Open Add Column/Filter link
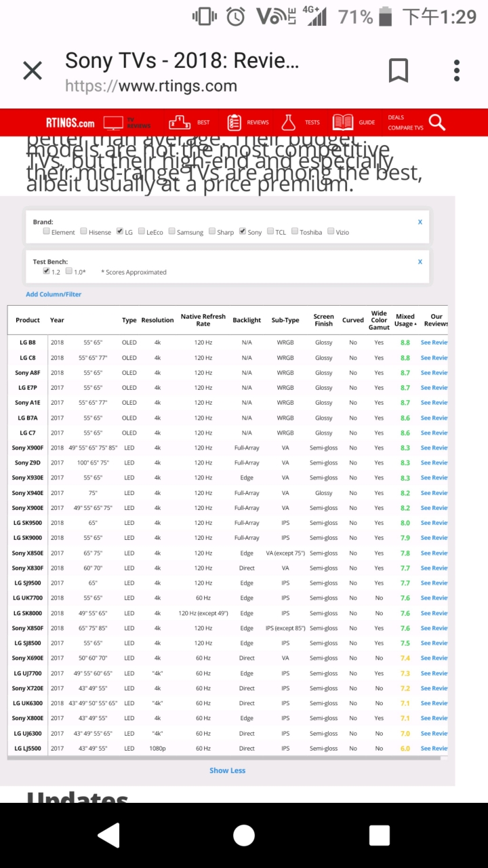Screen dimensions: 488x868 click(54, 294)
